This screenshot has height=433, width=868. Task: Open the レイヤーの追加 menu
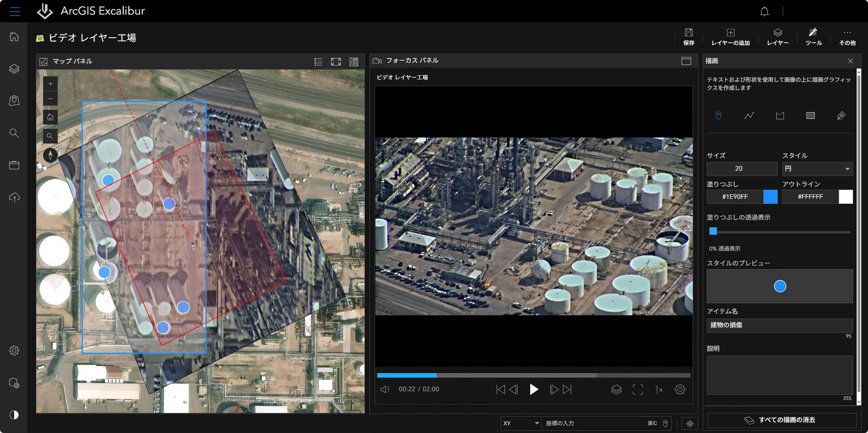click(x=730, y=37)
